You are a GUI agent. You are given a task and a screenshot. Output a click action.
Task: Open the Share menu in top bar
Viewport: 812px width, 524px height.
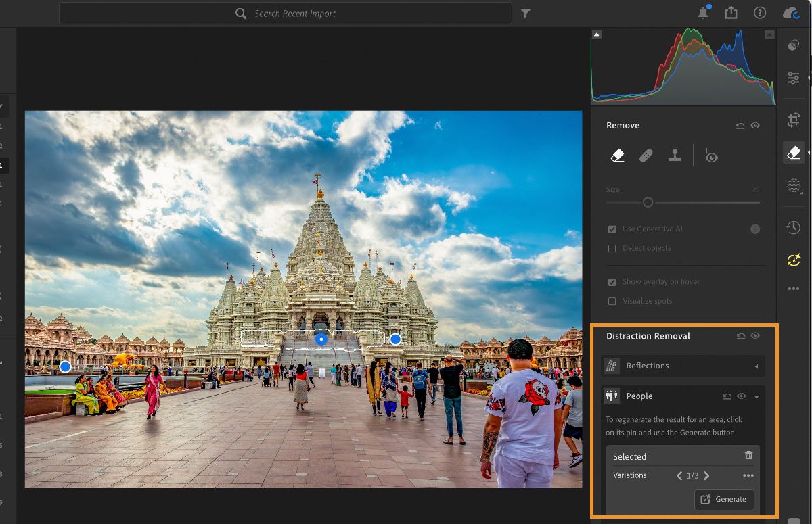(x=731, y=12)
